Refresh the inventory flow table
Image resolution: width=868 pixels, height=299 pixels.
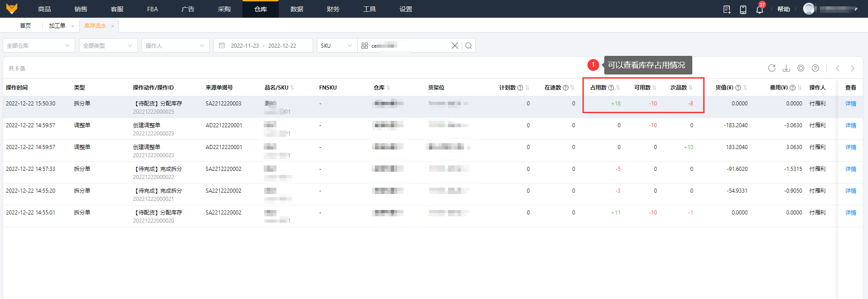pos(772,68)
